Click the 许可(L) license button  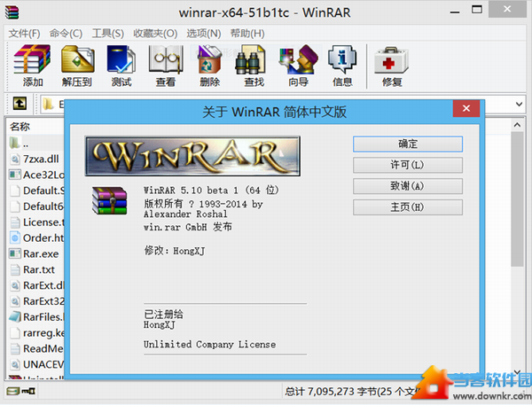coord(408,165)
